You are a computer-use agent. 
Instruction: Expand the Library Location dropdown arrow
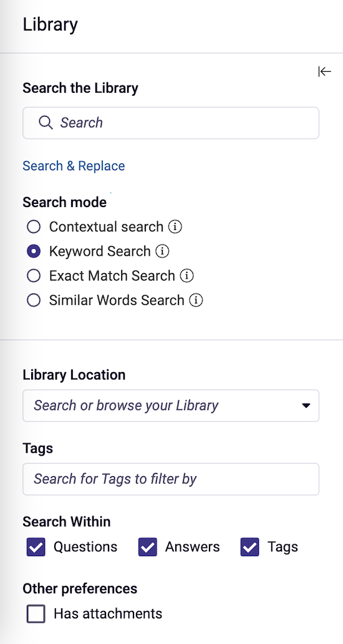point(306,406)
